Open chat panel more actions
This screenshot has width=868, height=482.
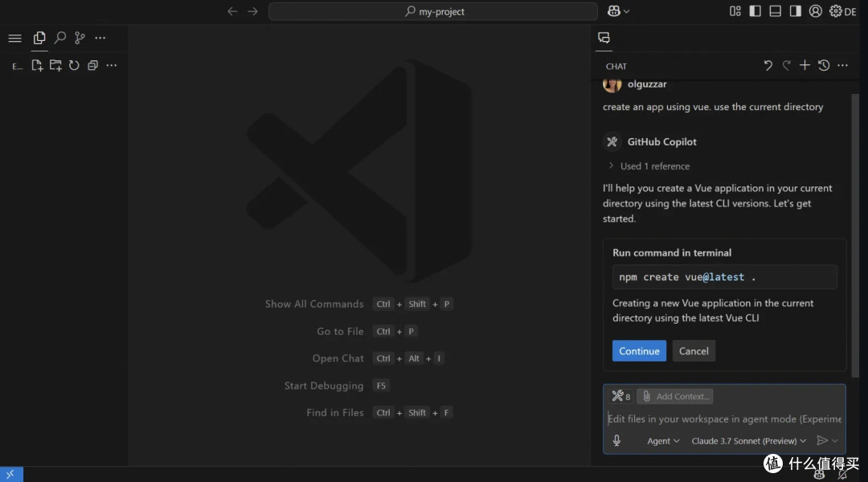coord(842,65)
